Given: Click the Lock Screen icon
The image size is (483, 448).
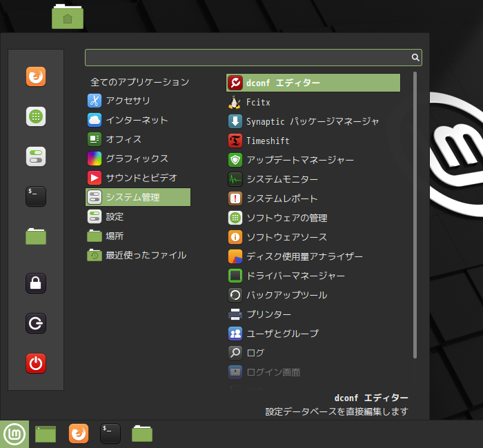Looking at the screenshot, I should click(36, 283).
